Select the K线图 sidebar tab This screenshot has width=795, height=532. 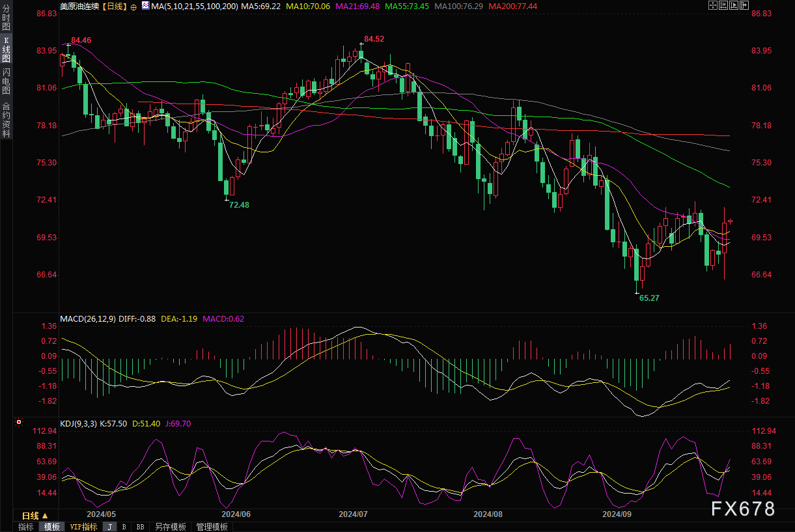tap(7, 49)
